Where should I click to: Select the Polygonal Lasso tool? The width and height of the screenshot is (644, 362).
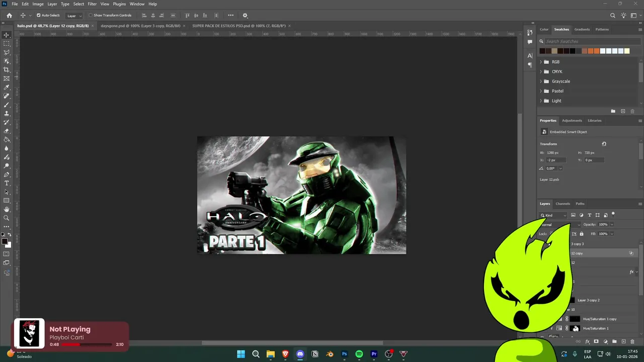pos(7,52)
